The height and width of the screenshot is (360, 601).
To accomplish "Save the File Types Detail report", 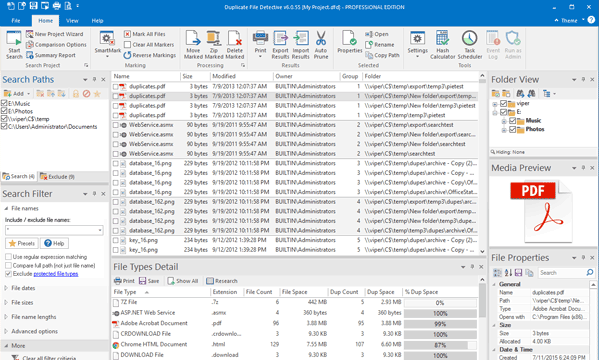I will (x=149, y=281).
